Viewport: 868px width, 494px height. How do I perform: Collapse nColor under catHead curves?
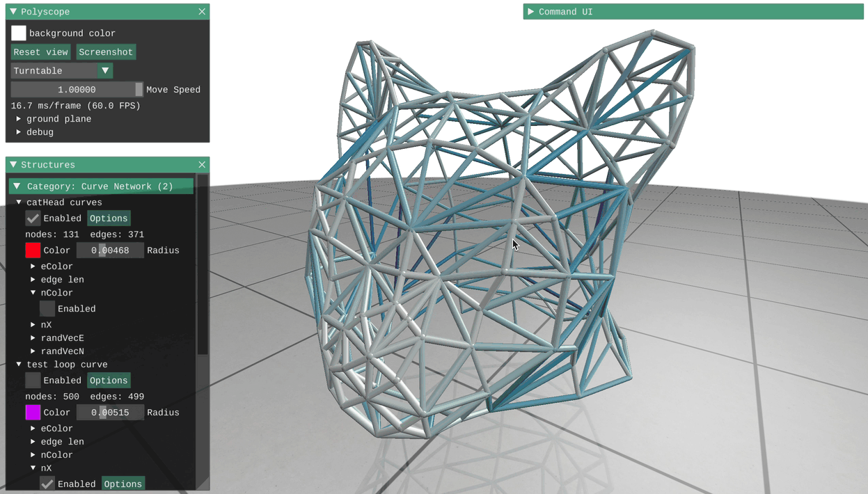[33, 293]
